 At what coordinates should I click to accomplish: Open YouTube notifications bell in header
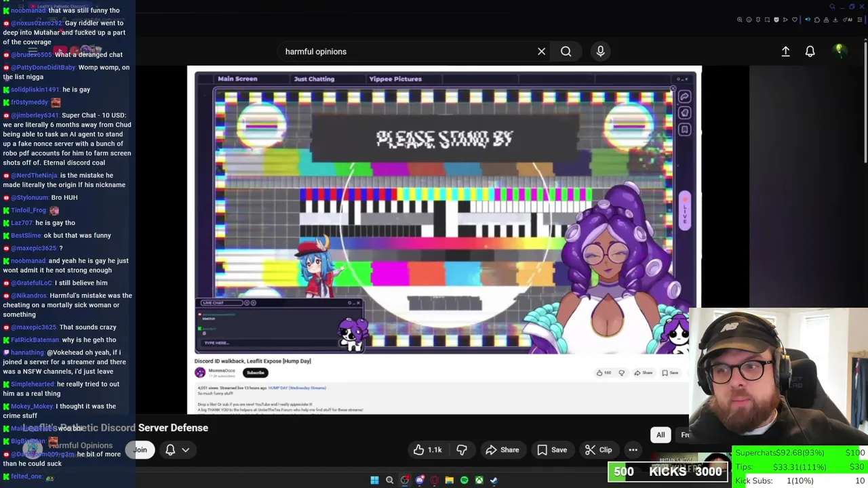tap(810, 52)
